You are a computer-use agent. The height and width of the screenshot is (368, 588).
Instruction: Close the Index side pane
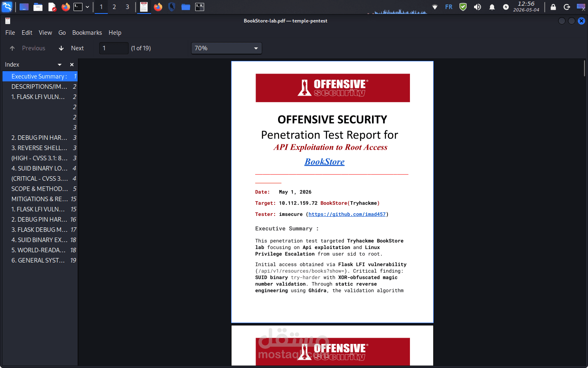tap(72, 65)
